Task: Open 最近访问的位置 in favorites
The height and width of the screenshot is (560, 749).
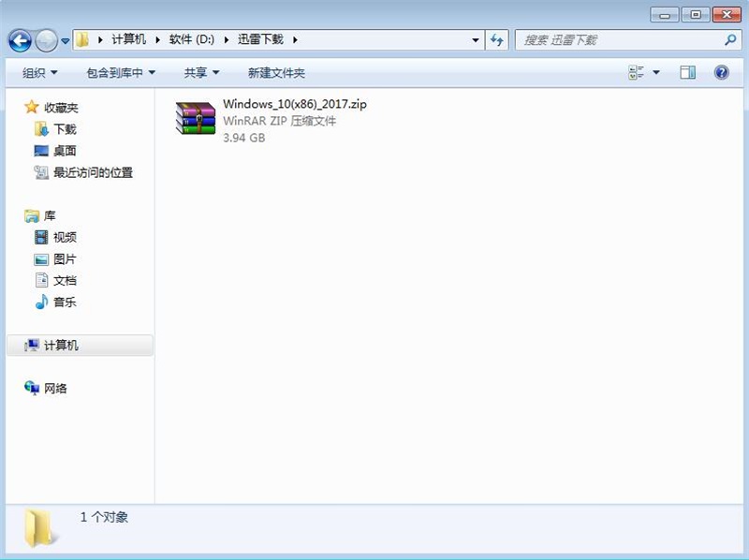Action: point(93,172)
